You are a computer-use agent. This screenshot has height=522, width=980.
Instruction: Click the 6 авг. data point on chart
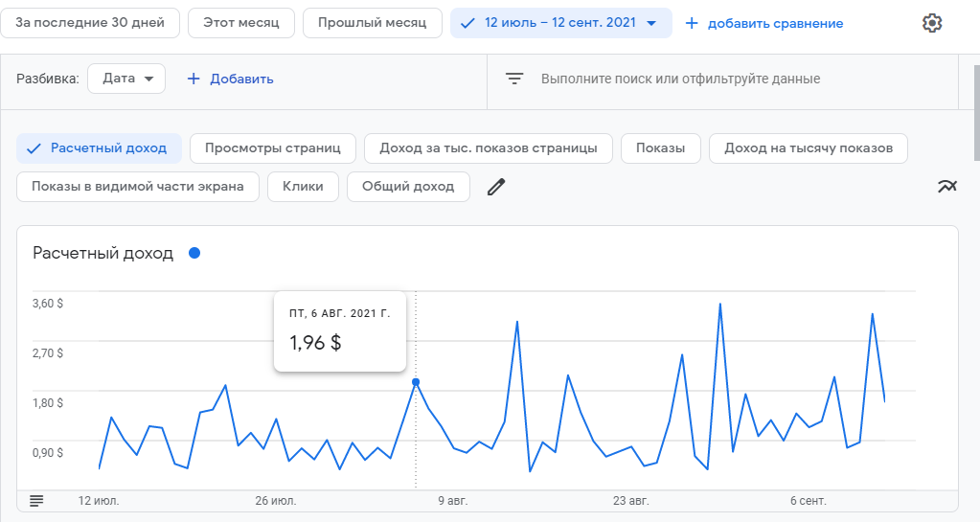coord(416,382)
